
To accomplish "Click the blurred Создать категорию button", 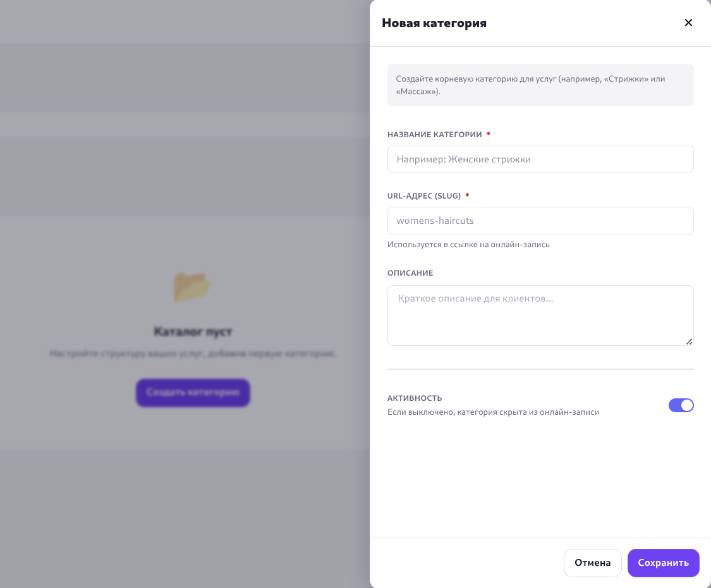I will click(193, 393).
